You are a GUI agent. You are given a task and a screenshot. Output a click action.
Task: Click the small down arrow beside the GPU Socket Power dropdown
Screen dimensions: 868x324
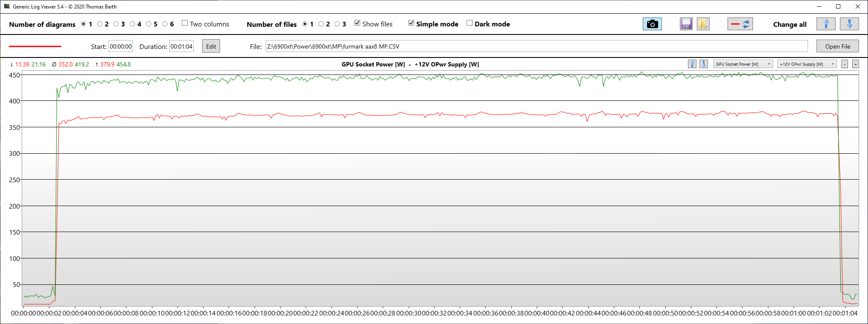click(704, 64)
